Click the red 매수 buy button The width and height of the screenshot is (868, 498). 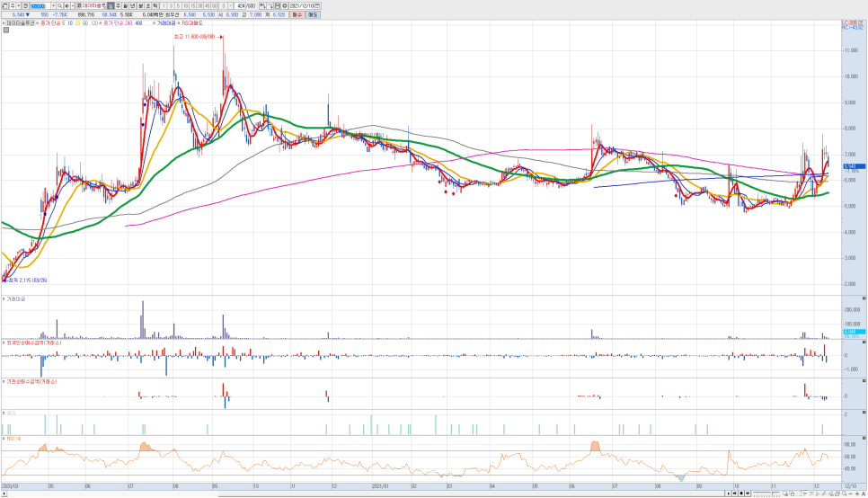coord(297,15)
